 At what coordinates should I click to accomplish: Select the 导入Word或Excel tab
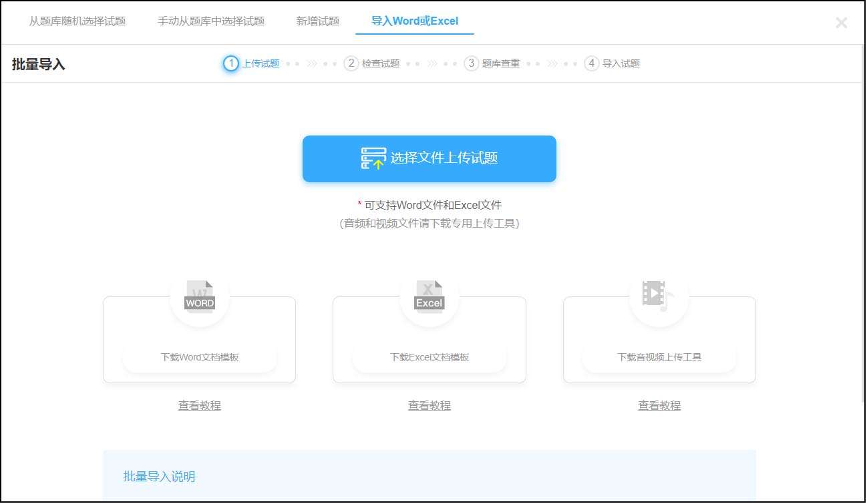pos(414,21)
